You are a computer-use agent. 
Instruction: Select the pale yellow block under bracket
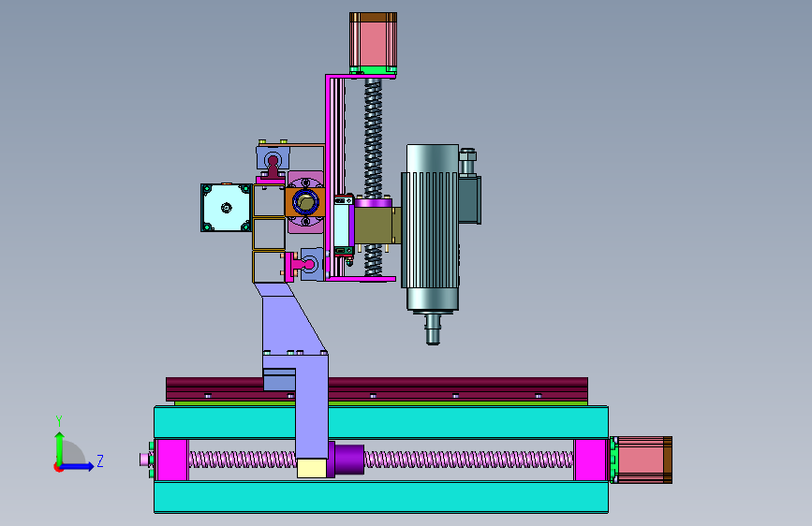tap(312, 468)
